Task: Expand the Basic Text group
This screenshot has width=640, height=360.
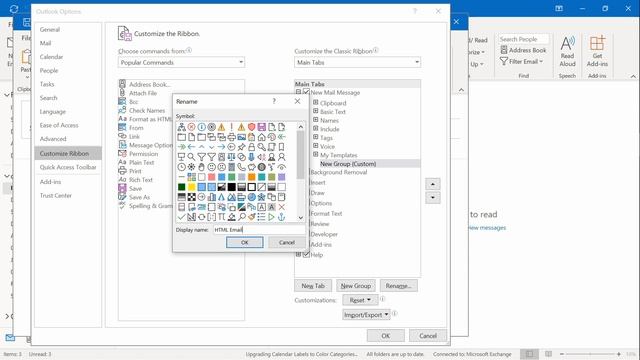Action: pos(316,111)
